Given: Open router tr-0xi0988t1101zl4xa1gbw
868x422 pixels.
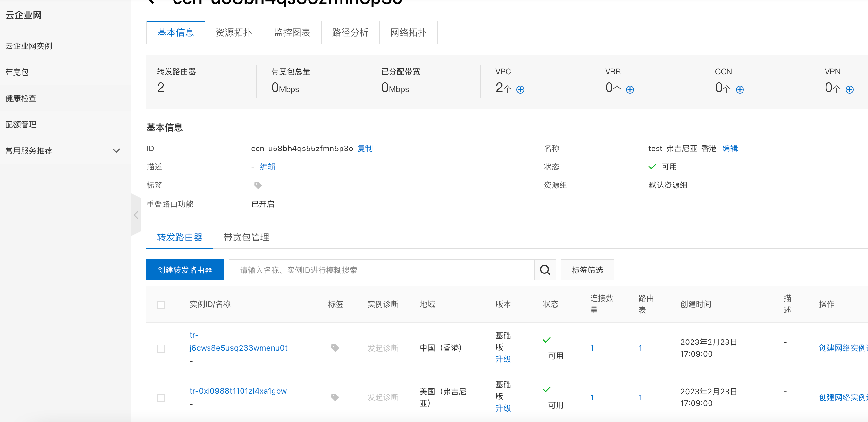Looking at the screenshot, I should tap(238, 391).
